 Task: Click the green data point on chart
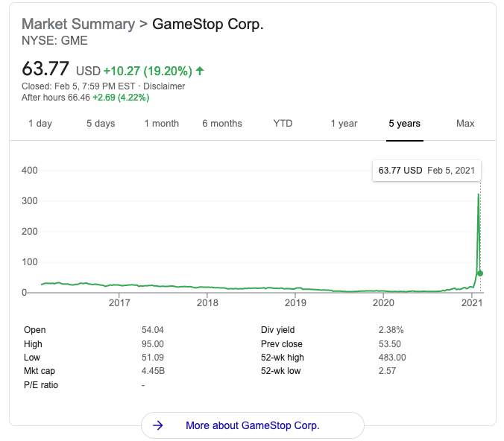[x=480, y=273]
